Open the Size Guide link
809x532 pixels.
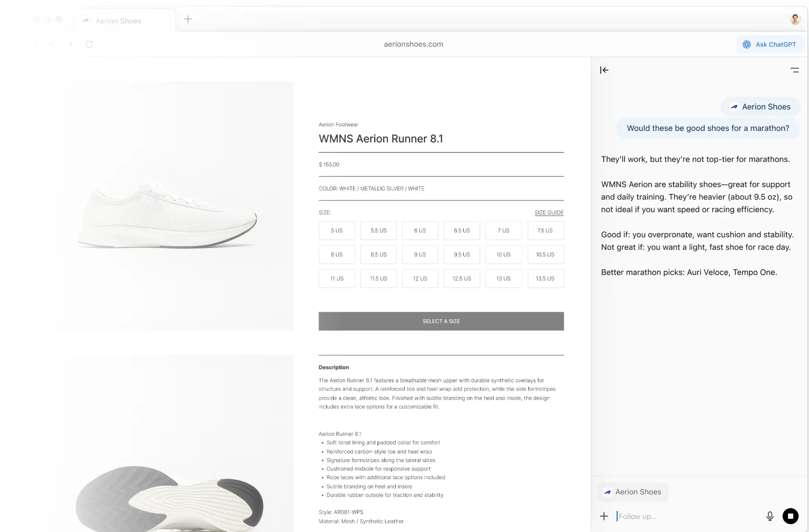[549, 213]
